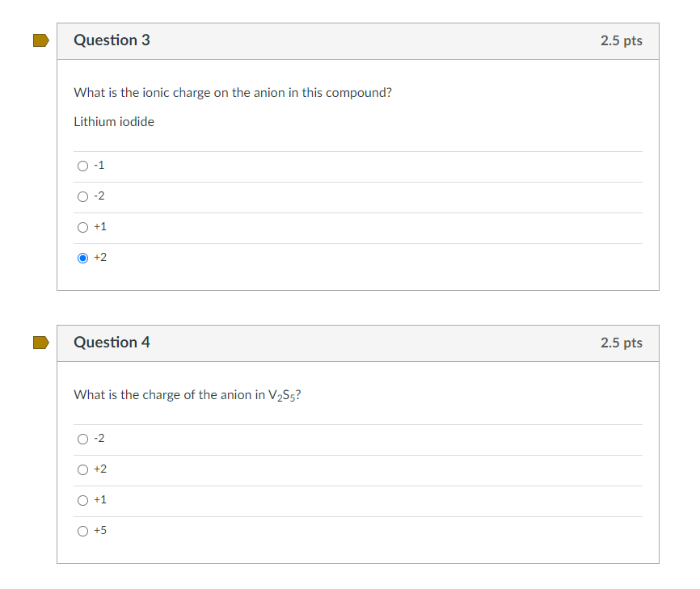Click the Lithium iodide text

(113, 122)
